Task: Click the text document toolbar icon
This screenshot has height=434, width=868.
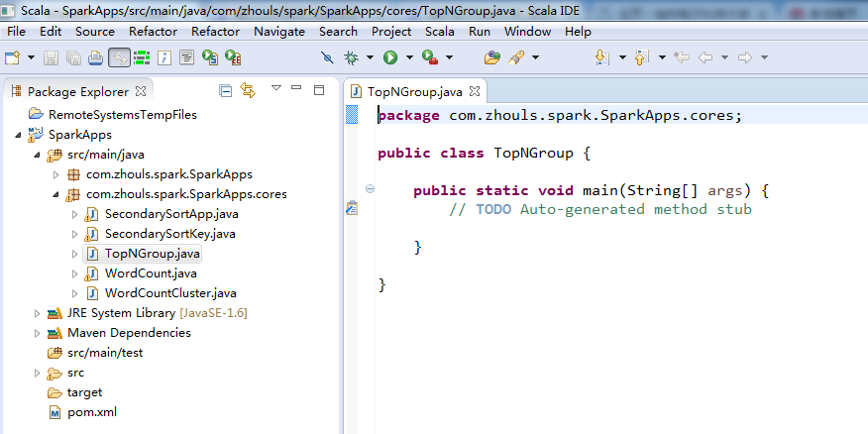Action: pos(186,57)
